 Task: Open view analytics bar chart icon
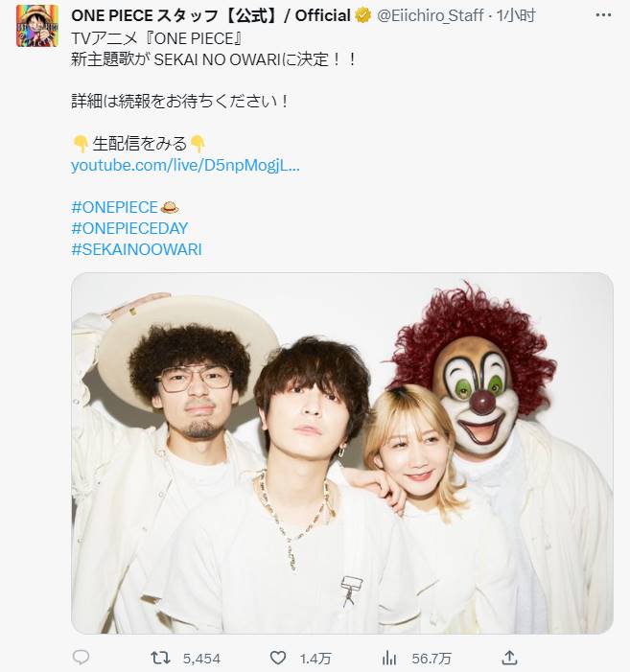pos(389,658)
